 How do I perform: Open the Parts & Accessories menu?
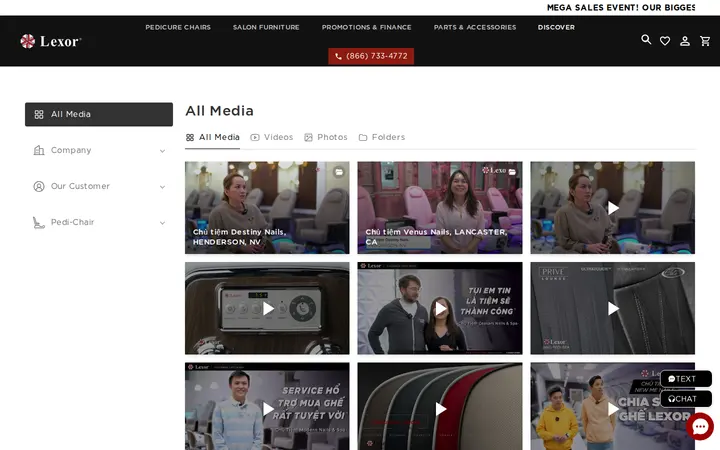tap(475, 27)
